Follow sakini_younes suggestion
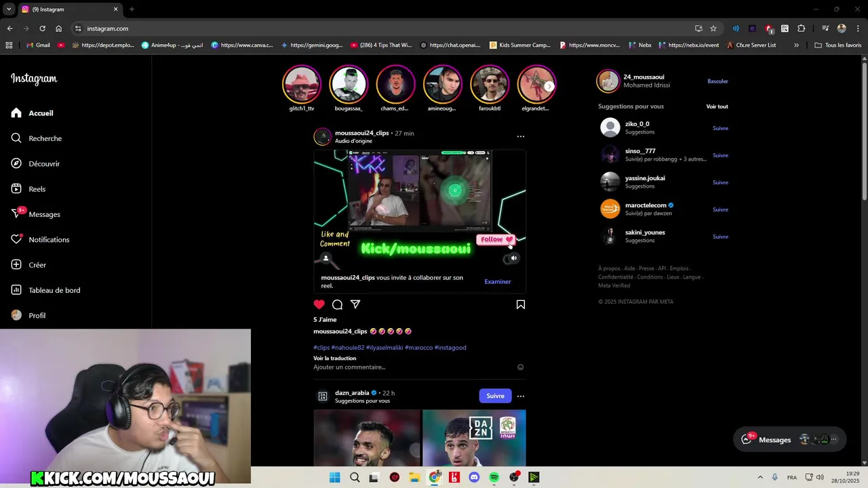Image resolution: width=868 pixels, height=488 pixels. pyautogui.click(x=720, y=237)
